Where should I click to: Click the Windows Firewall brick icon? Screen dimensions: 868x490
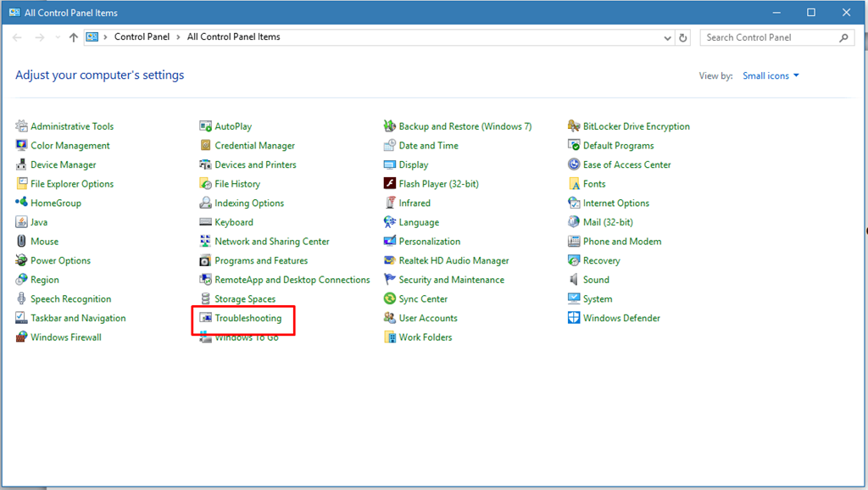[22, 337]
